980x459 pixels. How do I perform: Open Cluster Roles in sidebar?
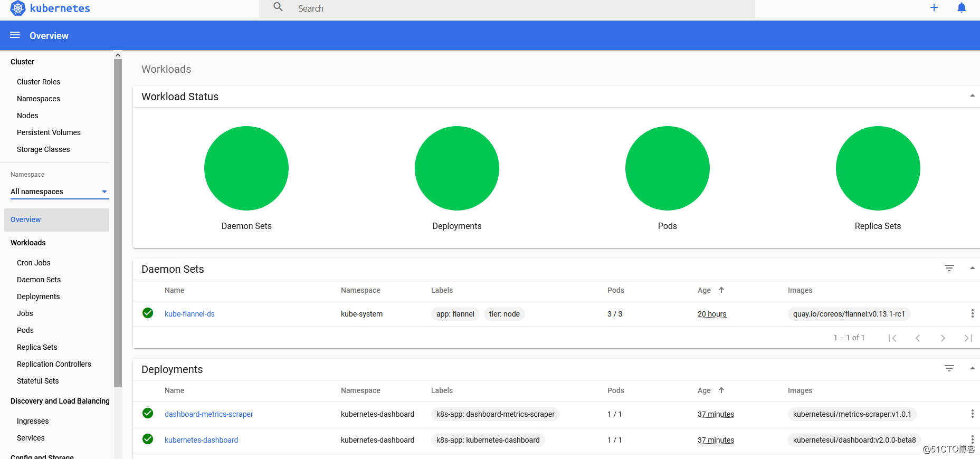click(39, 82)
